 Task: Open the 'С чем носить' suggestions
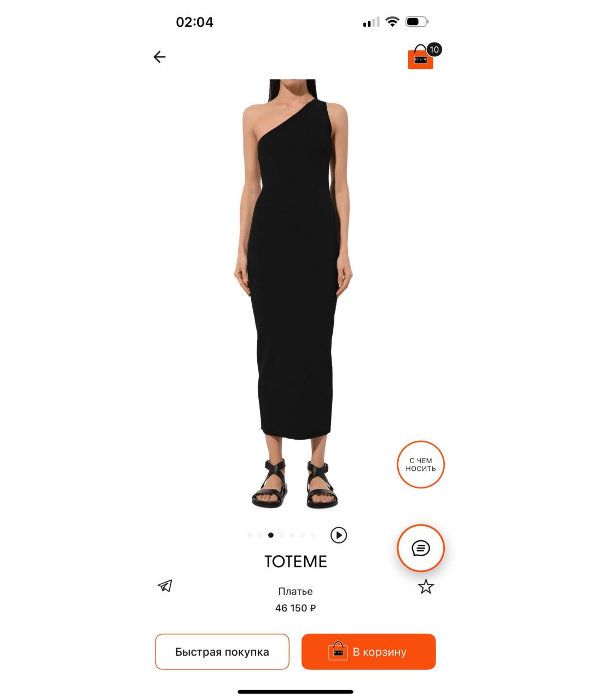click(421, 465)
